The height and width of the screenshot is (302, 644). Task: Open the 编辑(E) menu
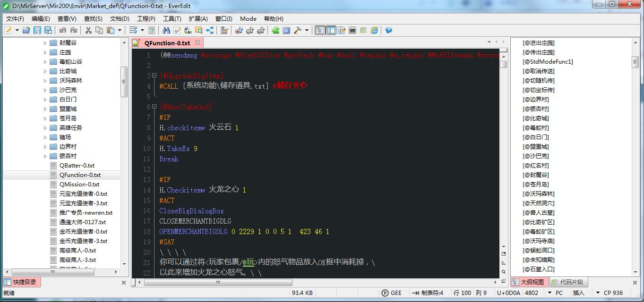(x=41, y=19)
